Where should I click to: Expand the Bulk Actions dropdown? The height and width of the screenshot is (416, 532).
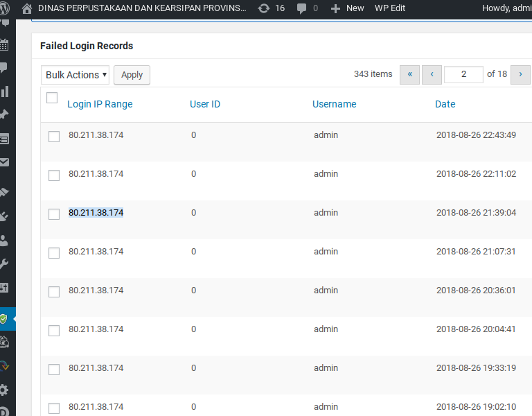coord(76,75)
